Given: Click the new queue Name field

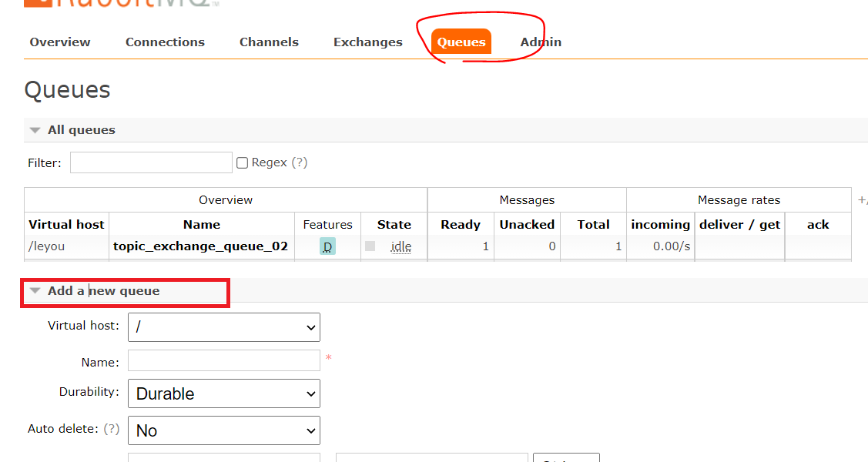Looking at the screenshot, I should click(224, 360).
